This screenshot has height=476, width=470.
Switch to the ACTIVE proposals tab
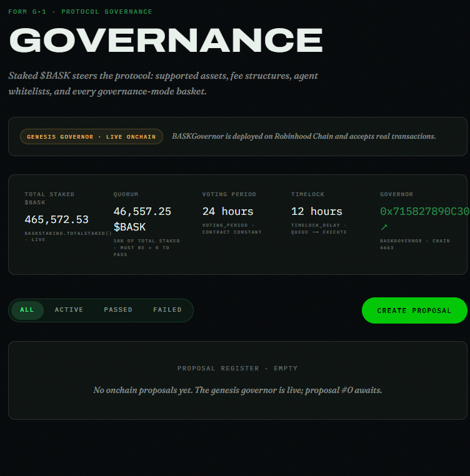click(x=69, y=310)
